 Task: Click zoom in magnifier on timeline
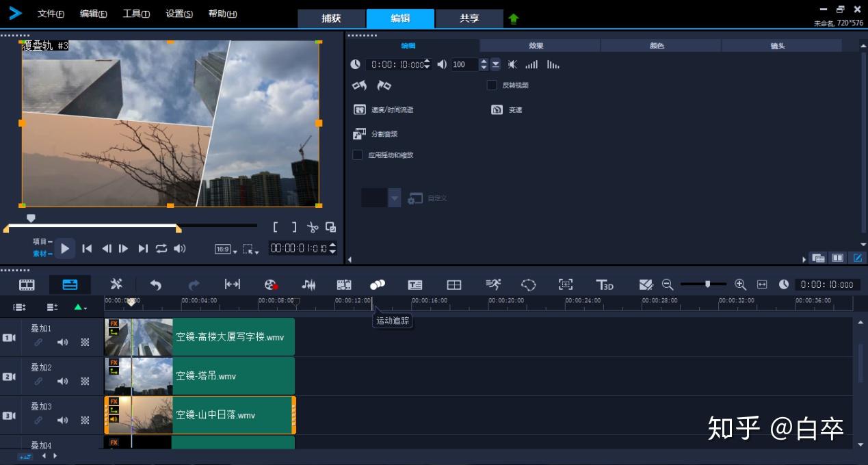coord(740,284)
